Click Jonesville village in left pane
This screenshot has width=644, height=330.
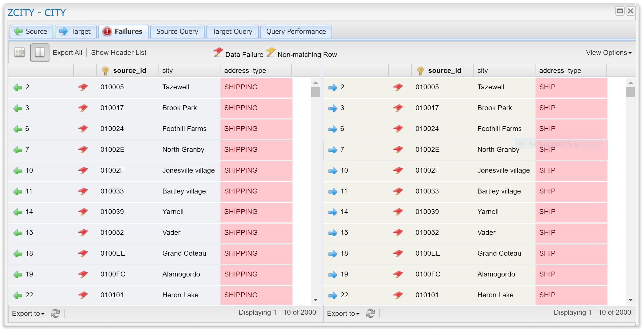pyautogui.click(x=188, y=170)
